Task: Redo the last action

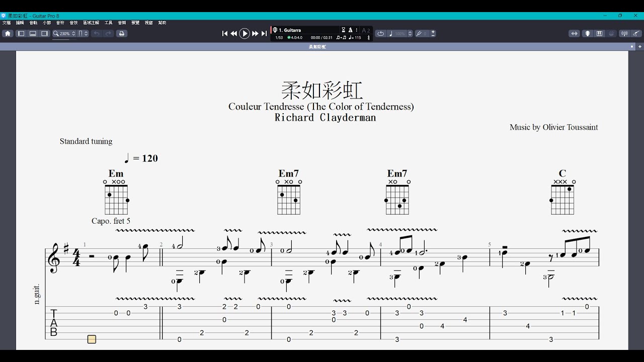Action: tap(108, 34)
